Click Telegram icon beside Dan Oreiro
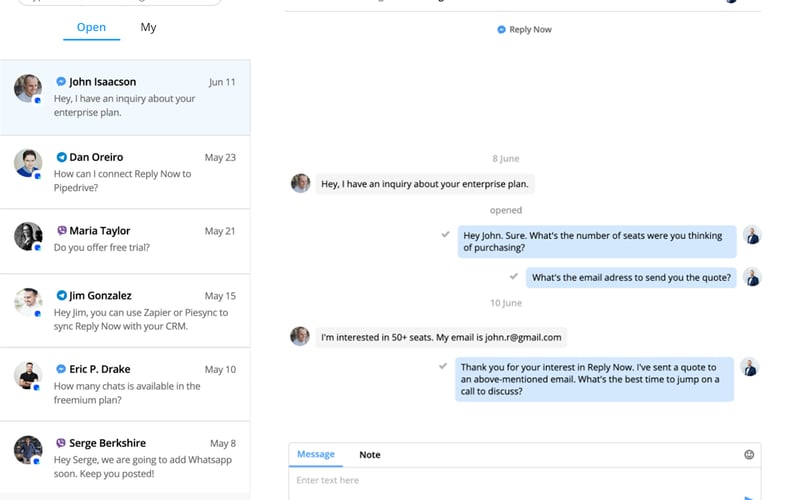The height and width of the screenshot is (500, 800). pos(61,157)
